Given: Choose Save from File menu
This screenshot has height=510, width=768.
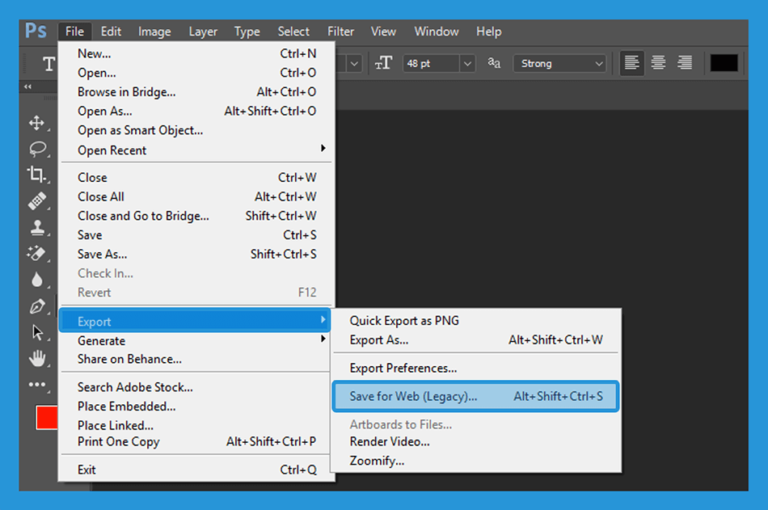Looking at the screenshot, I should pyautogui.click(x=197, y=235).
